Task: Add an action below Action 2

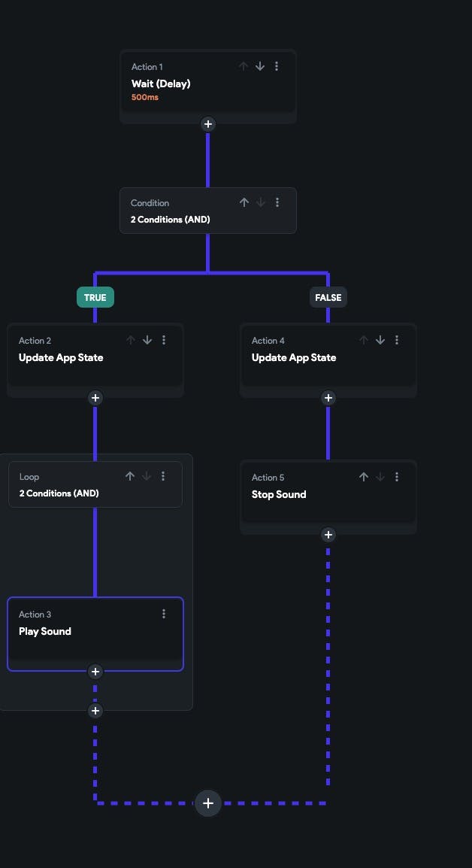Action: click(95, 398)
